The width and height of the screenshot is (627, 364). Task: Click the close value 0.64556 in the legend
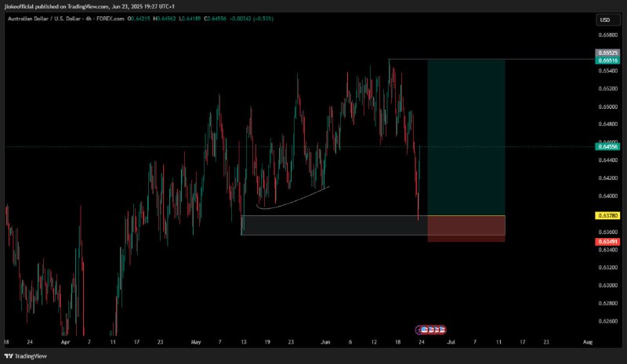tap(217, 19)
